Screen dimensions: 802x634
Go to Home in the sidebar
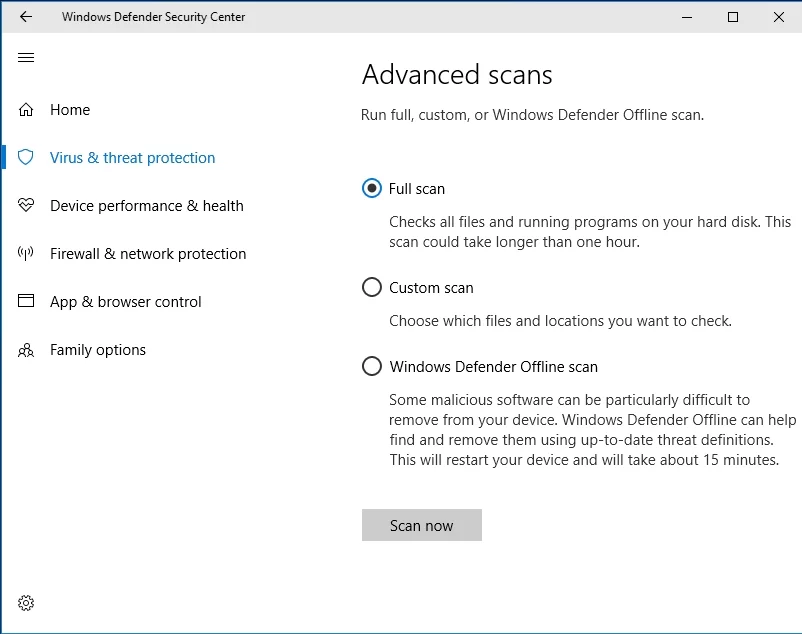point(70,110)
